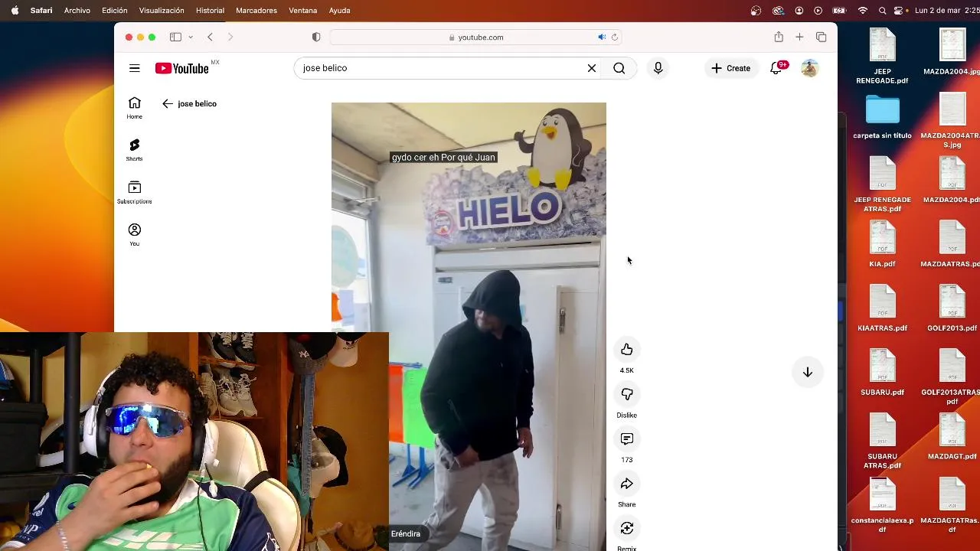The image size is (980, 551).
Task: Select GOLF2013.pdf on the desktop
Action: [x=952, y=308]
